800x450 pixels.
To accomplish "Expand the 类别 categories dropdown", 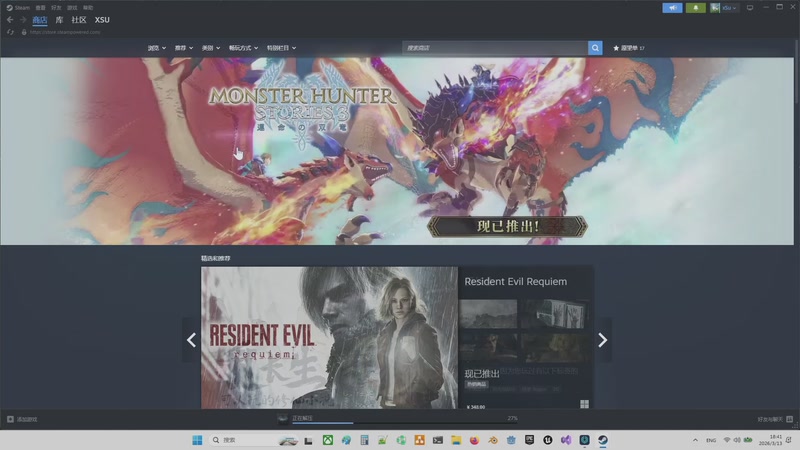I will tap(211, 48).
